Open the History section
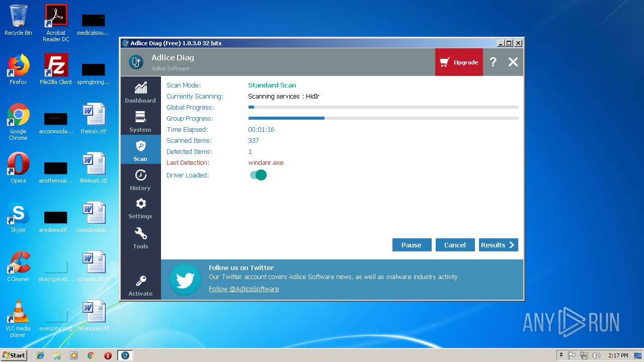 click(140, 179)
